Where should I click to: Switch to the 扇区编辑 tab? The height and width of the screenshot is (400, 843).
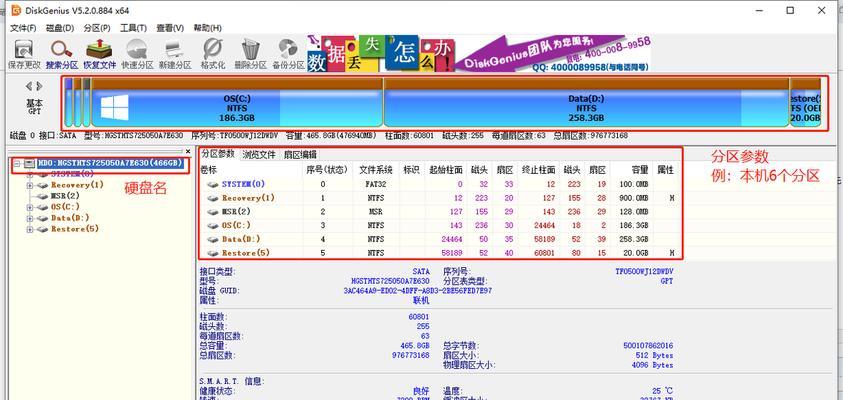pyautogui.click(x=300, y=155)
